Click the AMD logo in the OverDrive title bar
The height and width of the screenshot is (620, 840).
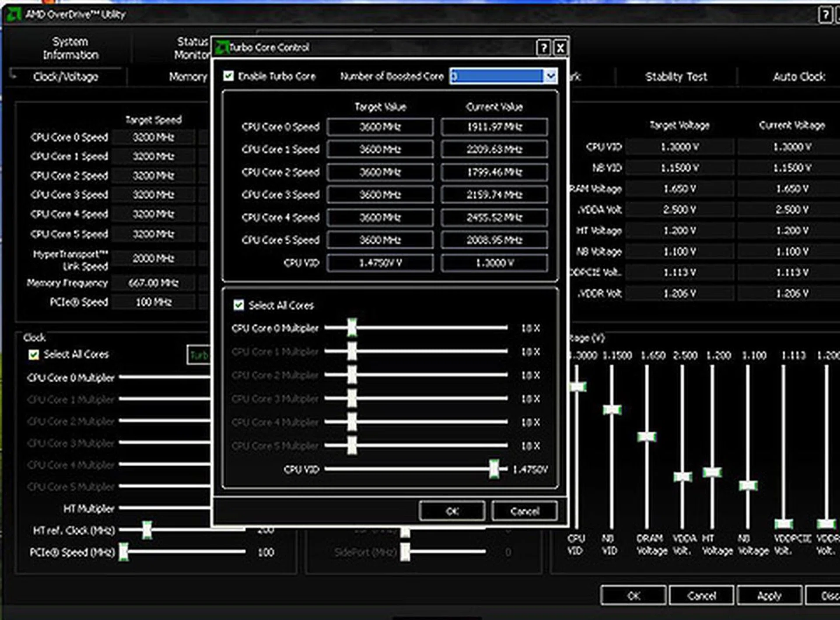tap(14, 14)
